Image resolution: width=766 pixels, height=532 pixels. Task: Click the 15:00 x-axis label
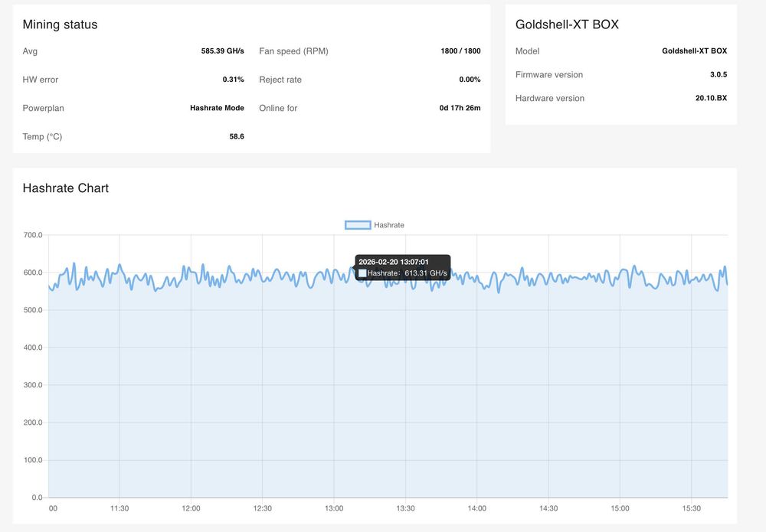click(x=620, y=508)
